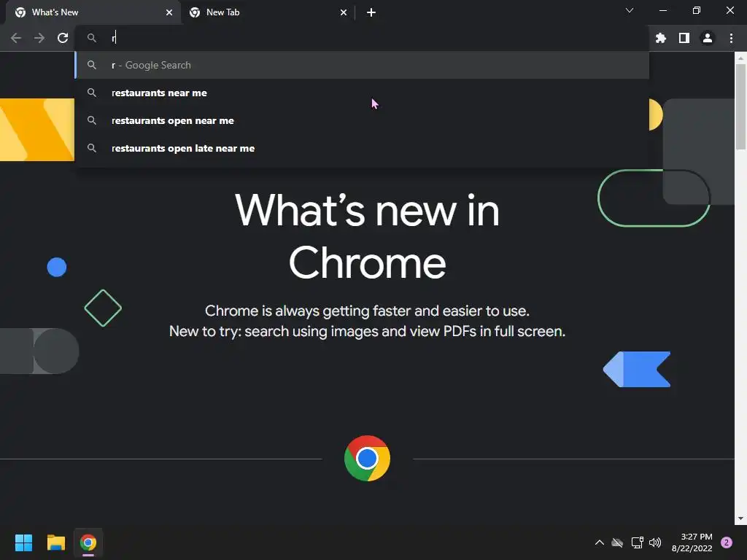747x560 pixels.
Task: Click the page's vertical scrollbar thumb
Action: click(x=740, y=106)
